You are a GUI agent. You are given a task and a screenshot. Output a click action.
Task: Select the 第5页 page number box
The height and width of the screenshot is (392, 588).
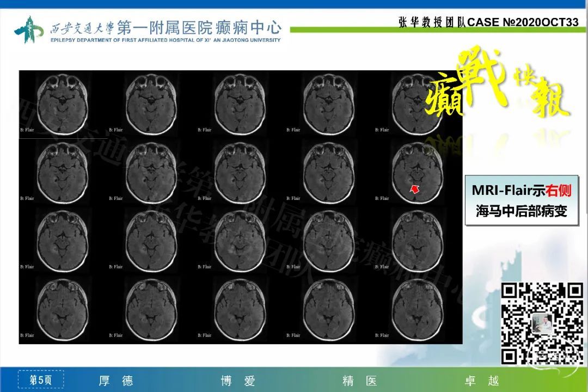(41, 380)
